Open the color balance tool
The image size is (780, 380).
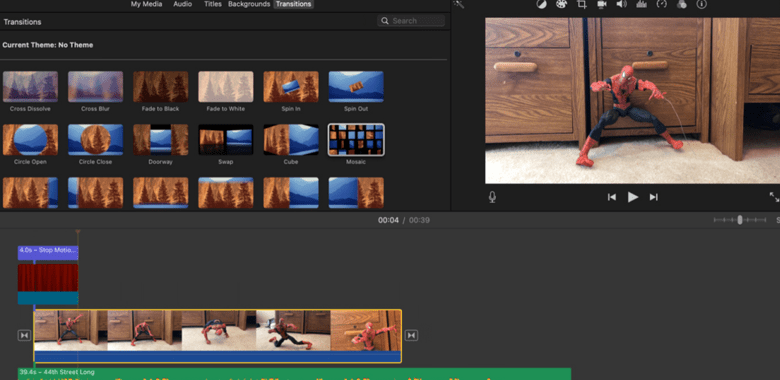tap(541, 4)
